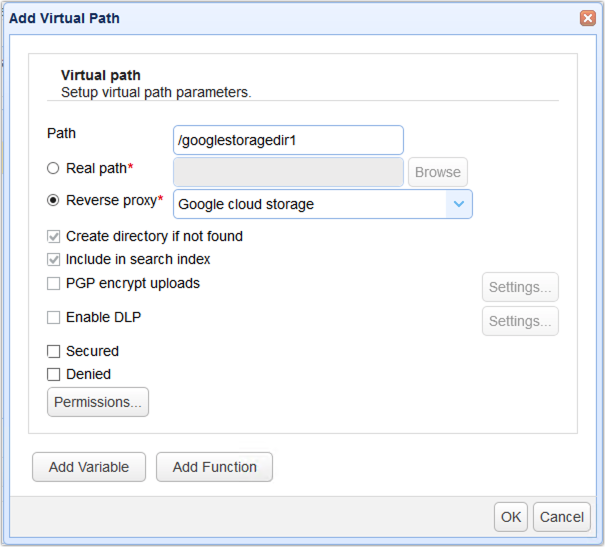Screen dimensions: 605x547
Task: Toggle Include in search index checkbox
Action: [54, 259]
